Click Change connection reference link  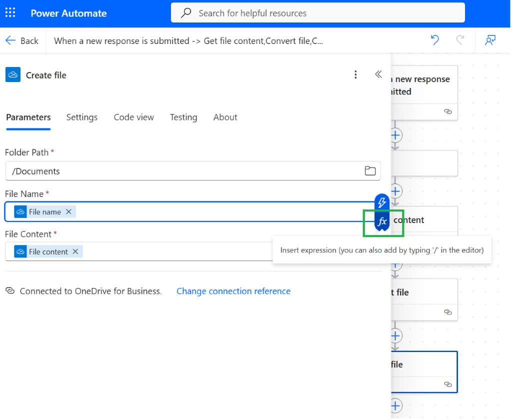[233, 291]
